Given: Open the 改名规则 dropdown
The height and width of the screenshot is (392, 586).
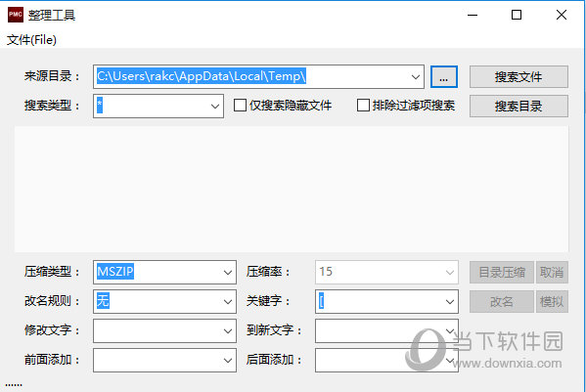Looking at the screenshot, I should [164, 301].
